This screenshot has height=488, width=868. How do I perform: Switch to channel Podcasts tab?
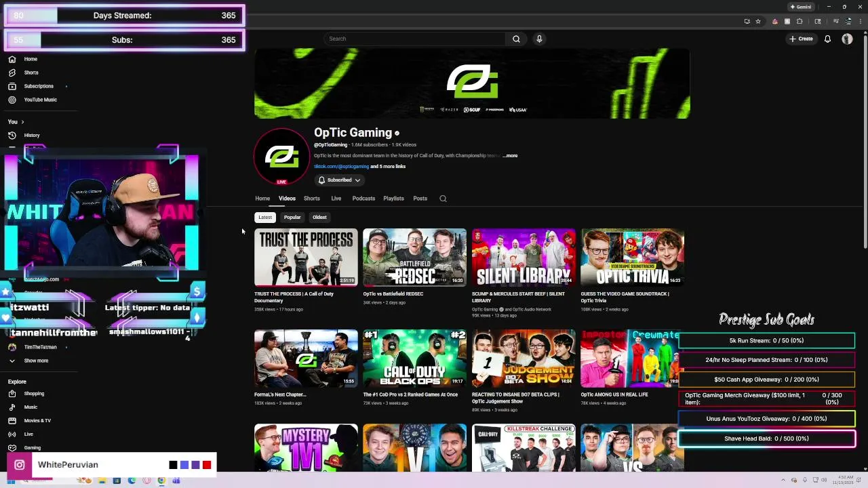click(x=363, y=199)
